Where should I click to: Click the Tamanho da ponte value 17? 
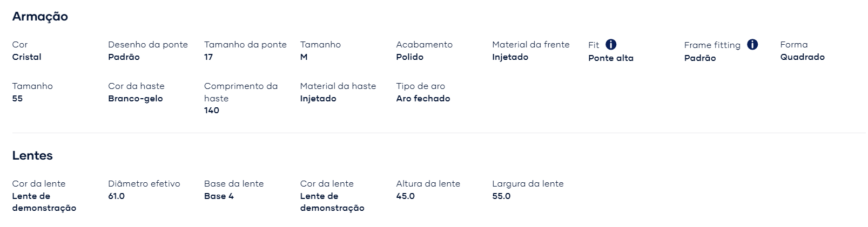click(x=208, y=57)
